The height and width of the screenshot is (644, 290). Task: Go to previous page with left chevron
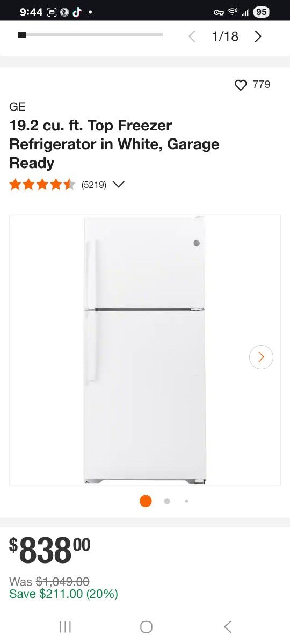click(x=192, y=36)
